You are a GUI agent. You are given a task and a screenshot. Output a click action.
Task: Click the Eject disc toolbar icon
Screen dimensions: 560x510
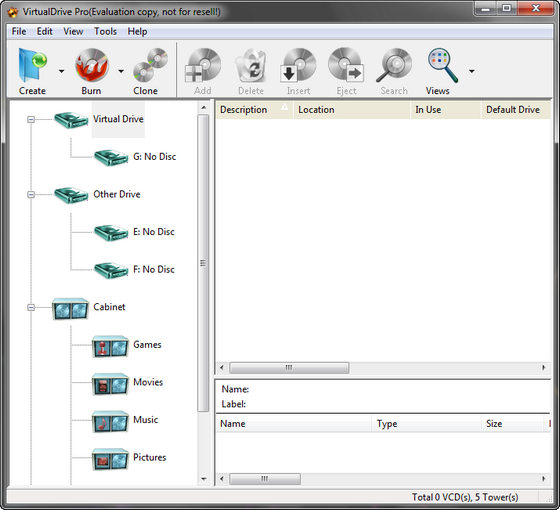pyautogui.click(x=346, y=66)
